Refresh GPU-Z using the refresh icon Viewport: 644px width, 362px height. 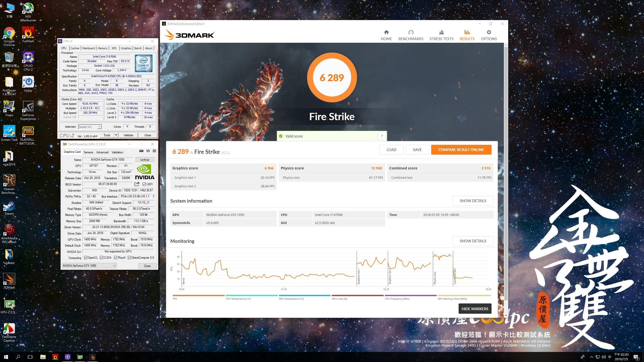pos(148,151)
